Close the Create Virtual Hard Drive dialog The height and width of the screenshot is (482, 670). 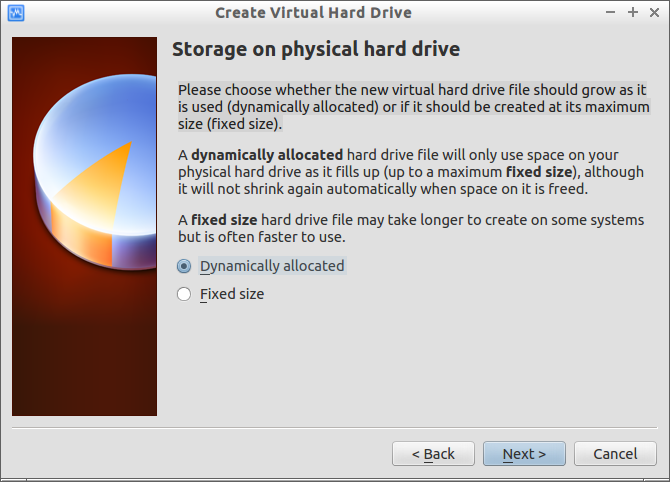pos(654,12)
